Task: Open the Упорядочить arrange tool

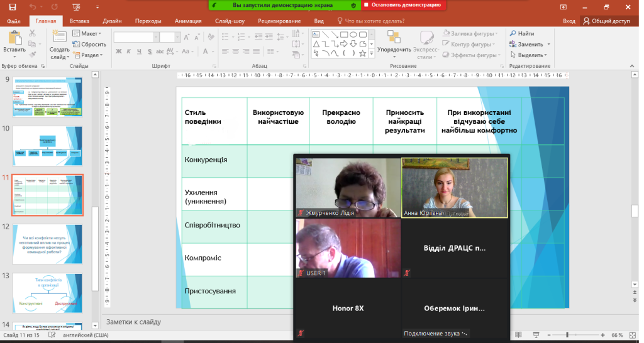Action: (394, 40)
